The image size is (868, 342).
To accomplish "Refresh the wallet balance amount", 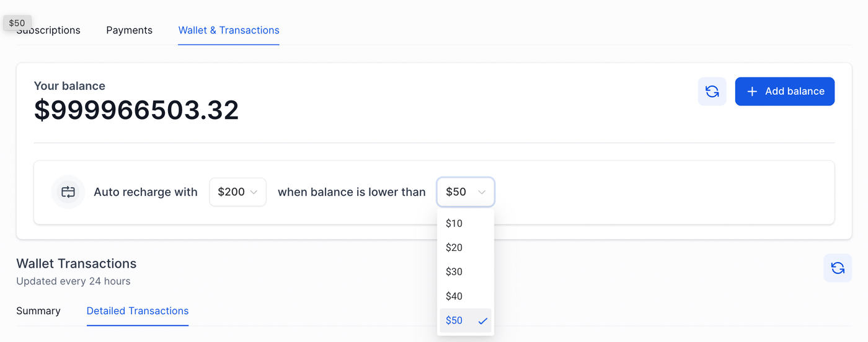I will [x=712, y=92].
